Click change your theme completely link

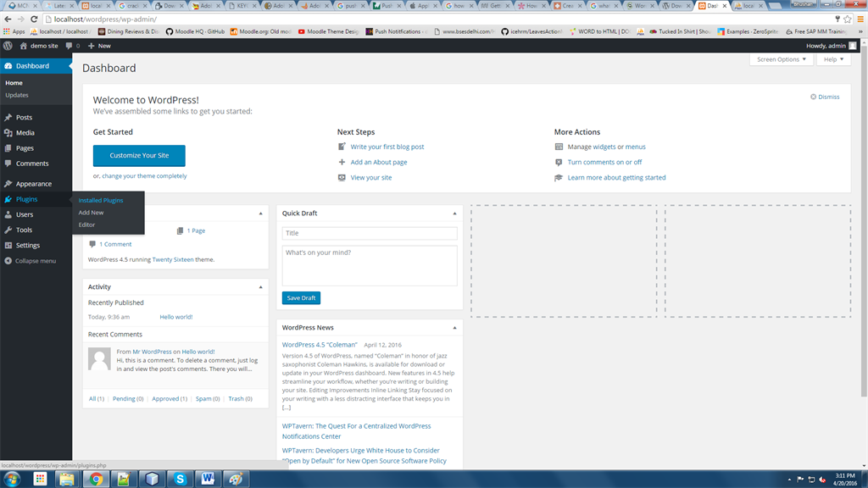[144, 176]
